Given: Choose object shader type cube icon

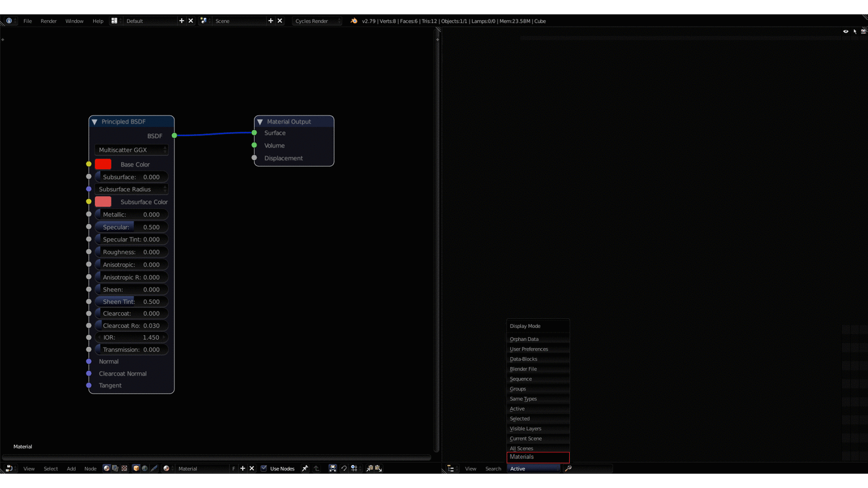Looking at the screenshot, I should 136,468.
